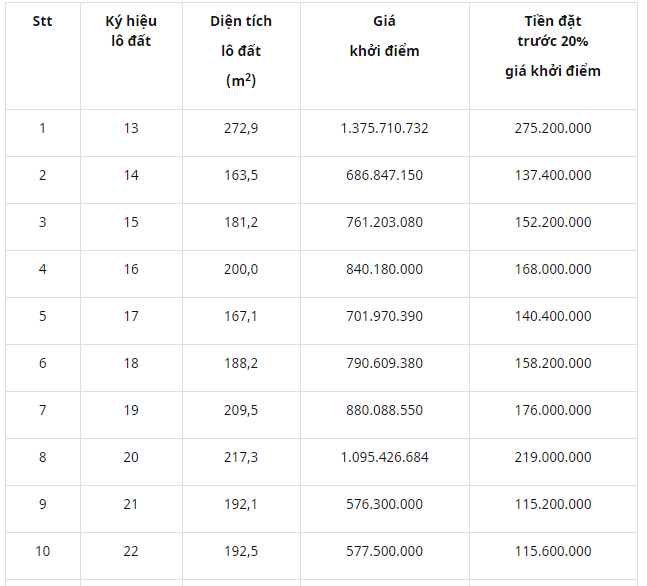The height and width of the screenshot is (586, 647).
Task: Select deposit cell 137.400.000
Action: pos(553,175)
